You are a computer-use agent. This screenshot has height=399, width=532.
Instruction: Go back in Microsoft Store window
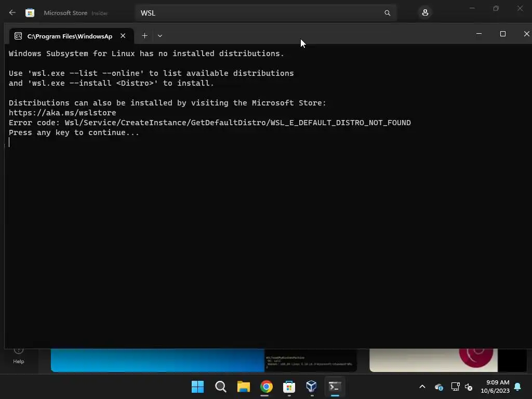coord(12,12)
